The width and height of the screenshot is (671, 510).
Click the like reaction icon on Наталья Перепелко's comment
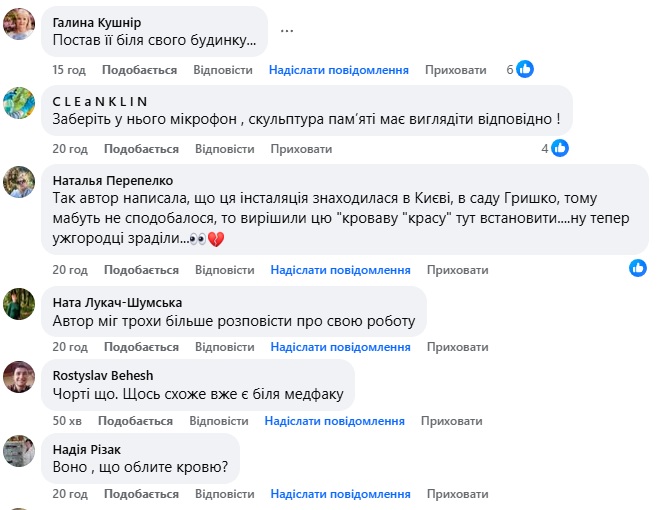(638, 268)
